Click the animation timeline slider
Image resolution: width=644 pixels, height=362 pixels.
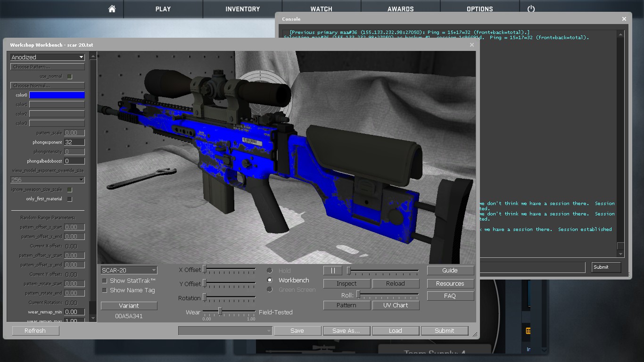(x=383, y=271)
